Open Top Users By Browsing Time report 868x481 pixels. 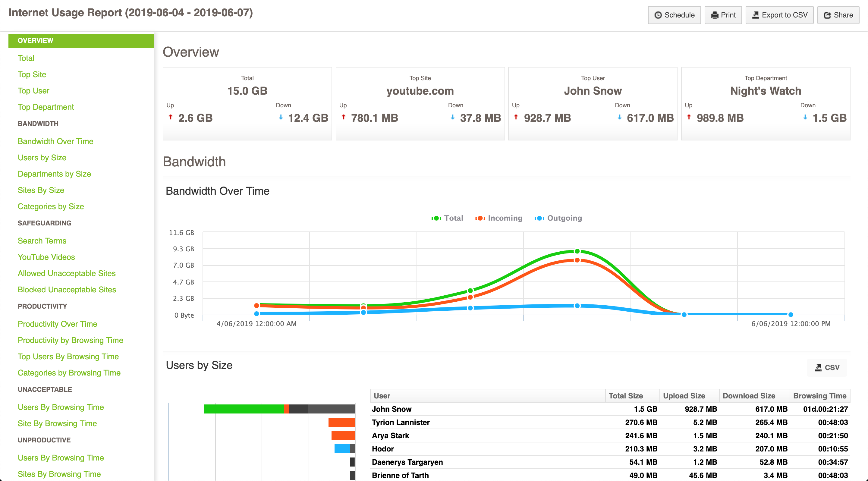(x=68, y=356)
